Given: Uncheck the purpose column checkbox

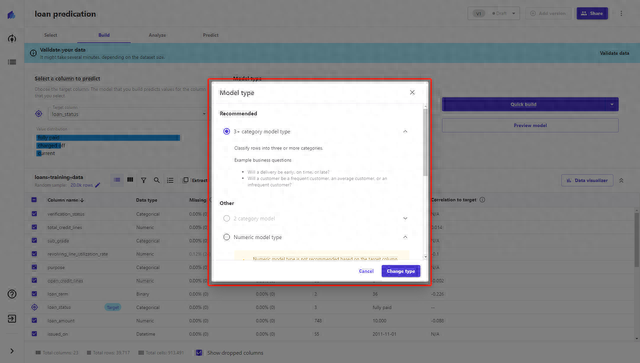Looking at the screenshot, I should click(34, 267).
